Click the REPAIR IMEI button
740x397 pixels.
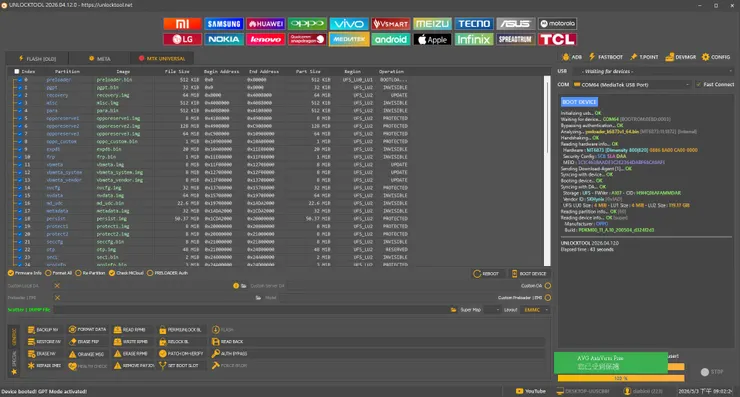44,365
